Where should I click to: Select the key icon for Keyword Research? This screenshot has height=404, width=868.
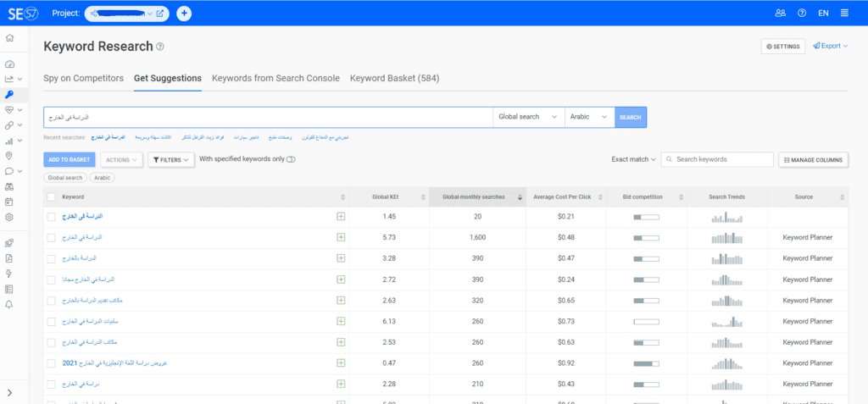click(x=9, y=95)
